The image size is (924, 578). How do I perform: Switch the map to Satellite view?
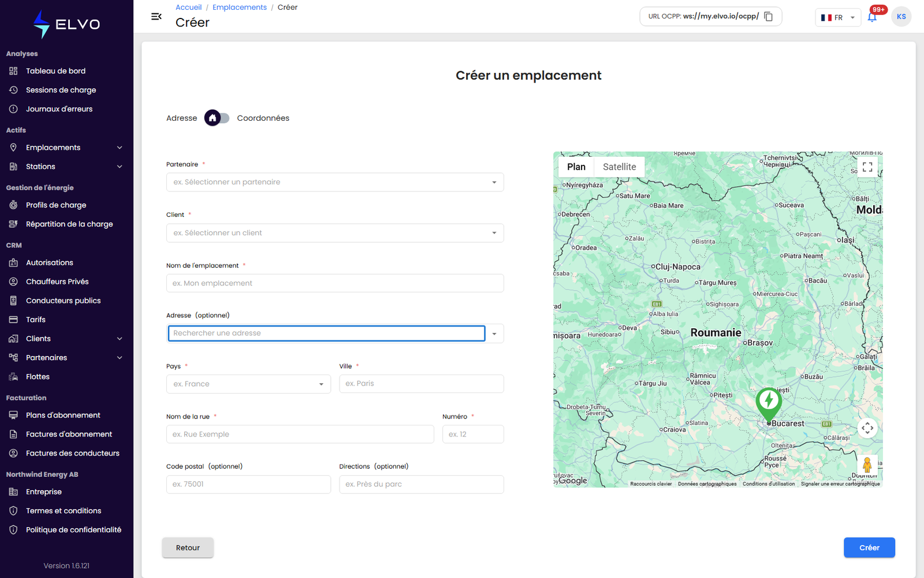click(619, 167)
